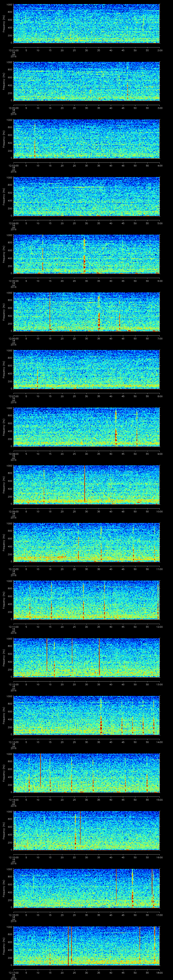Click the "18:00" end time label
The width and height of the screenshot is (173, 980).
click(159, 972)
